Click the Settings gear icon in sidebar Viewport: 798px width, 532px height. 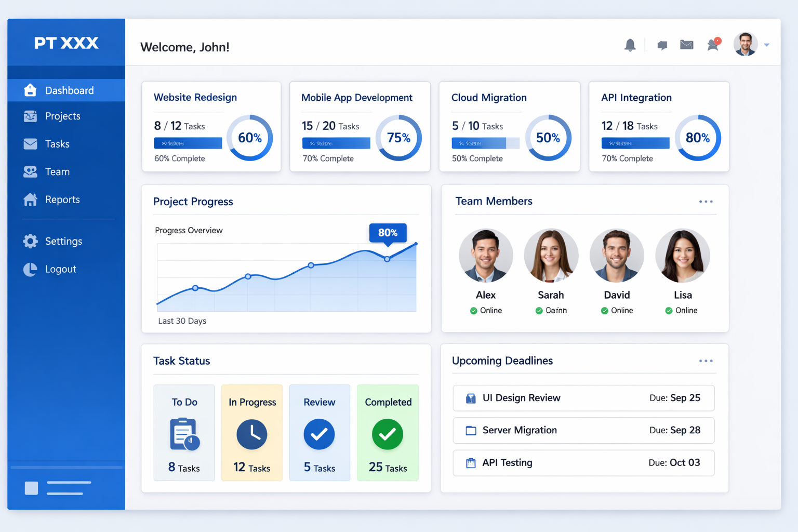(31, 241)
